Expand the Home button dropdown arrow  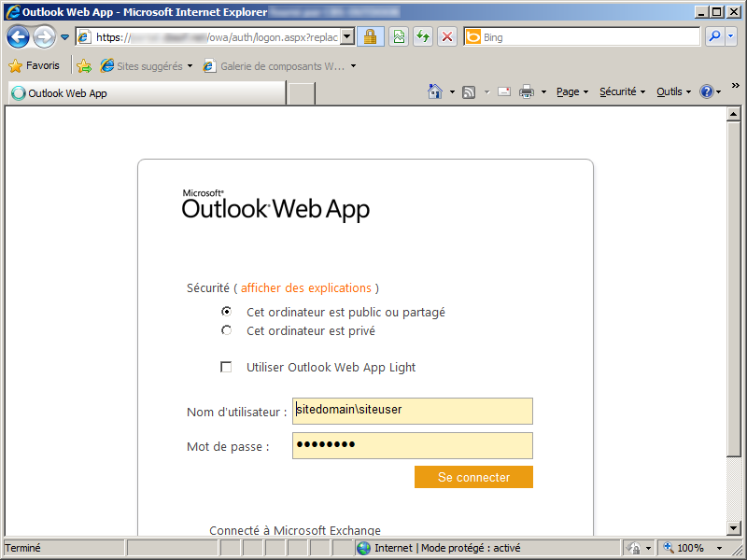[452, 91]
